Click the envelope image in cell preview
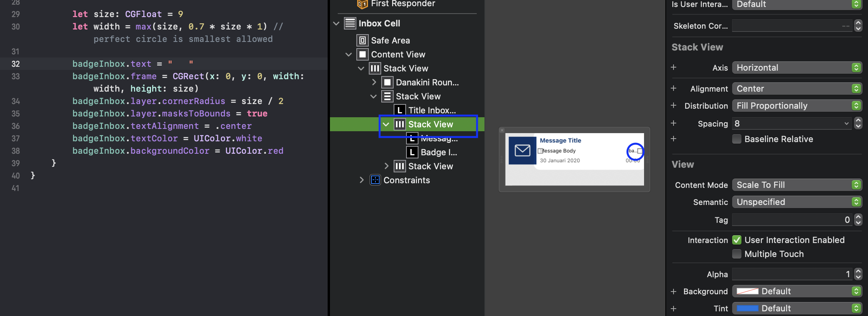The height and width of the screenshot is (316, 868). pos(522,150)
